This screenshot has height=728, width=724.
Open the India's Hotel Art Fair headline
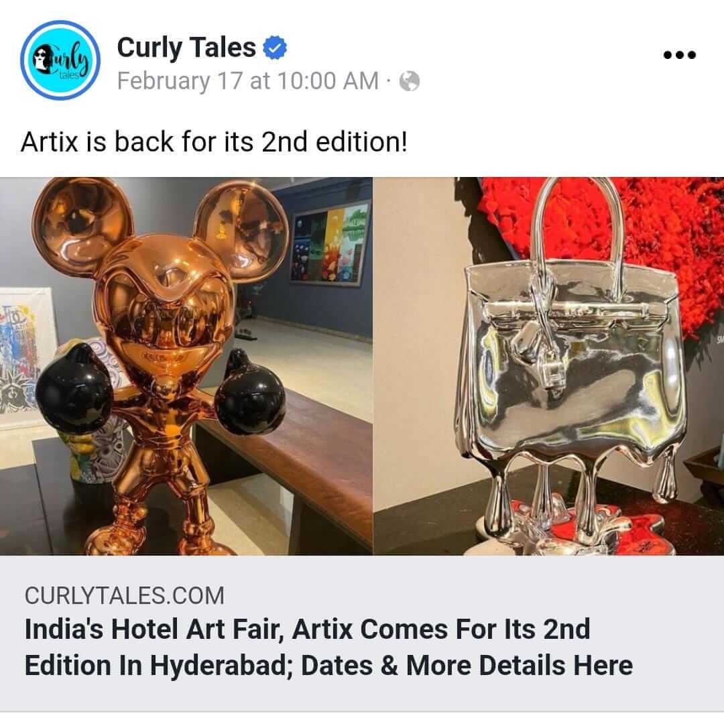[x=328, y=647]
